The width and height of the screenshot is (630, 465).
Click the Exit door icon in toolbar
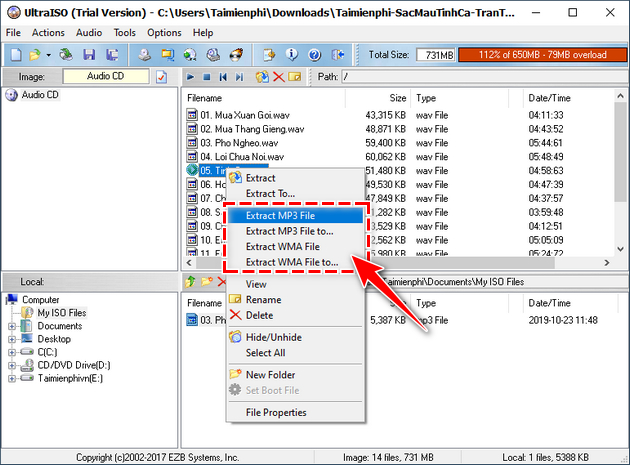point(338,55)
